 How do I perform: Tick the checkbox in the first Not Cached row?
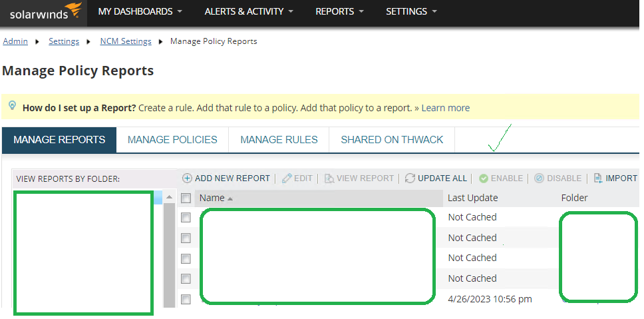click(186, 218)
